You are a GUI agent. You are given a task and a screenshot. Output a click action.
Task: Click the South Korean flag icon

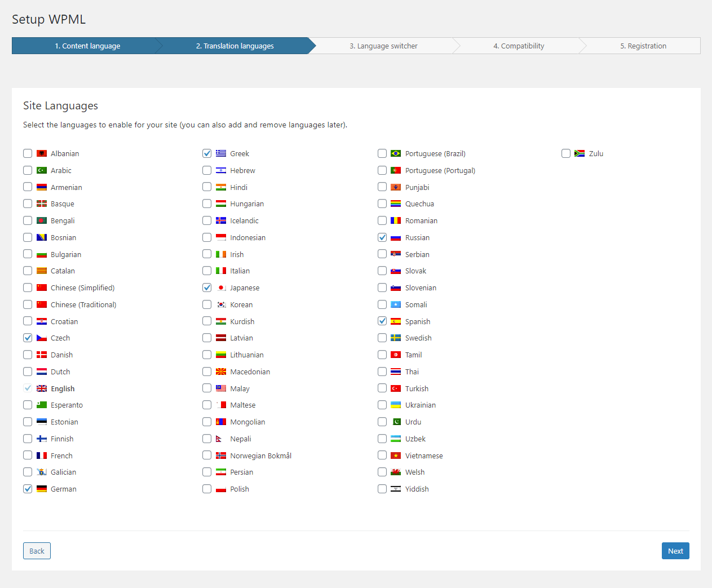point(222,304)
